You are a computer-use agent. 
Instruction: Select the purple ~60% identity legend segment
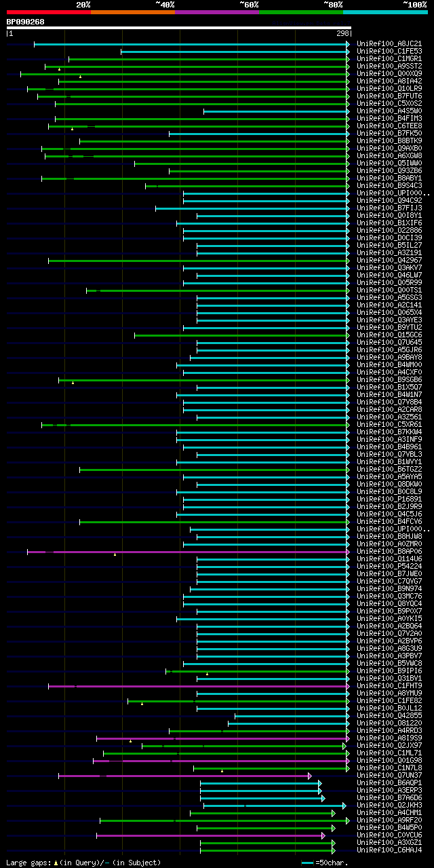217,12
